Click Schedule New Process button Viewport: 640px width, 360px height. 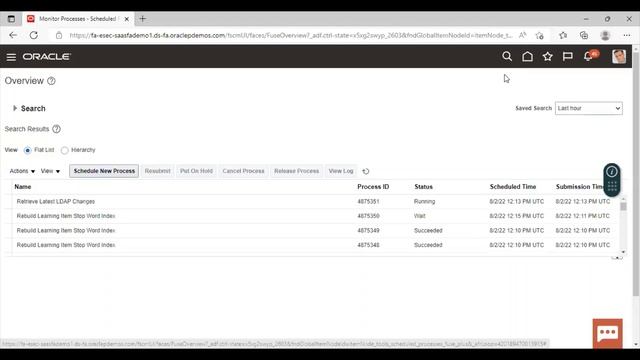point(104,171)
